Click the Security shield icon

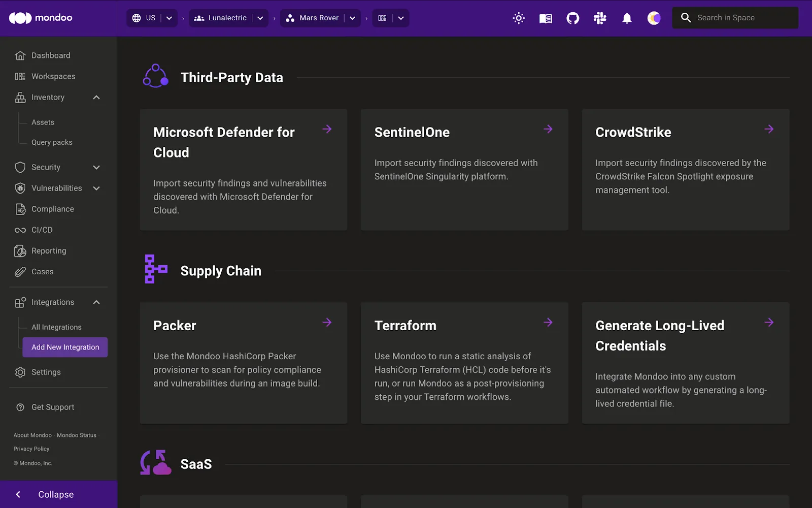pos(20,167)
